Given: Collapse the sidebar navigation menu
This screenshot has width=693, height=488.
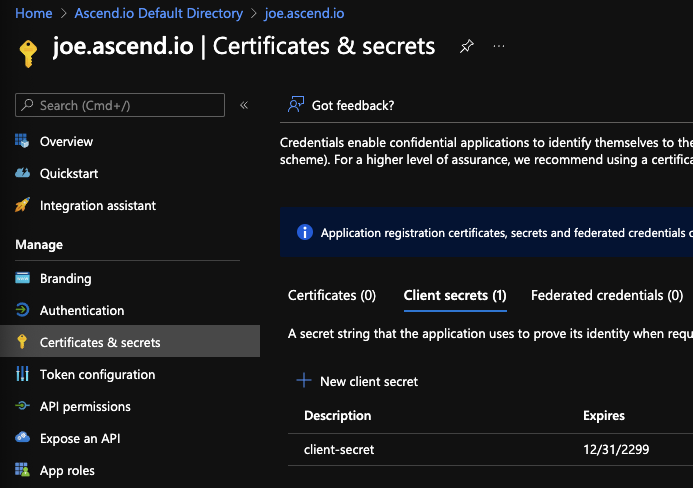Looking at the screenshot, I should point(244,105).
